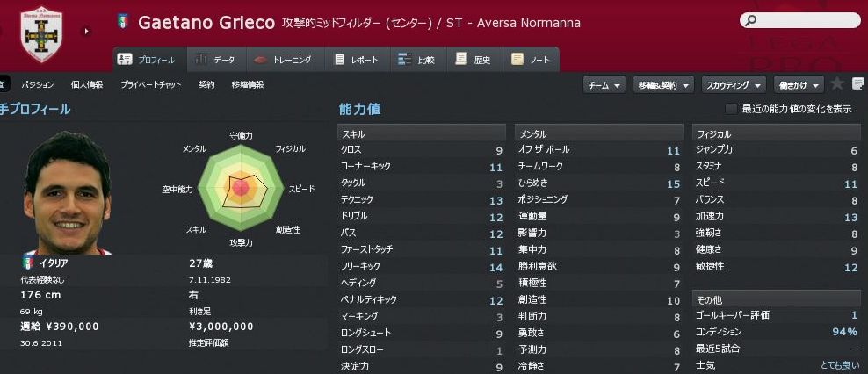Open the notes icon beside the star
Viewport: 868px width, 374px height.
coord(858,84)
